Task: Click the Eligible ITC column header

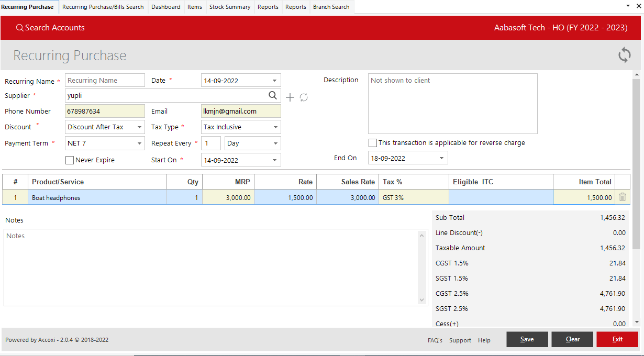Action: 501,182
